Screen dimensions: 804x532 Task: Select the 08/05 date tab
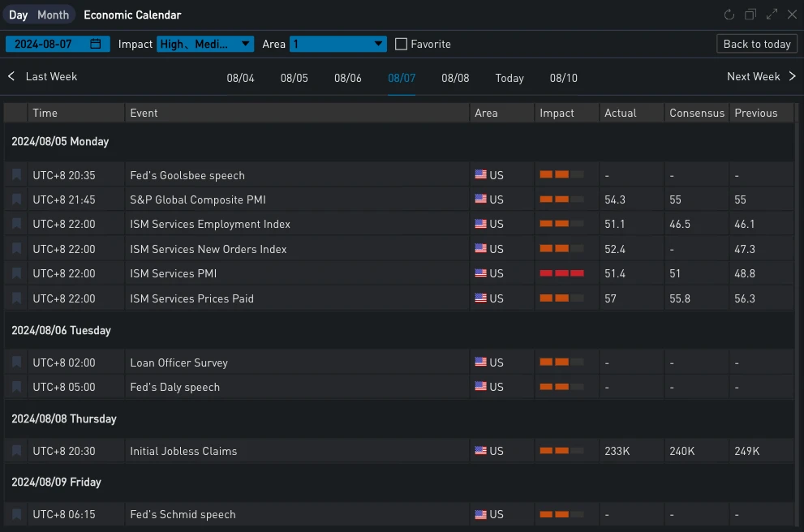294,78
